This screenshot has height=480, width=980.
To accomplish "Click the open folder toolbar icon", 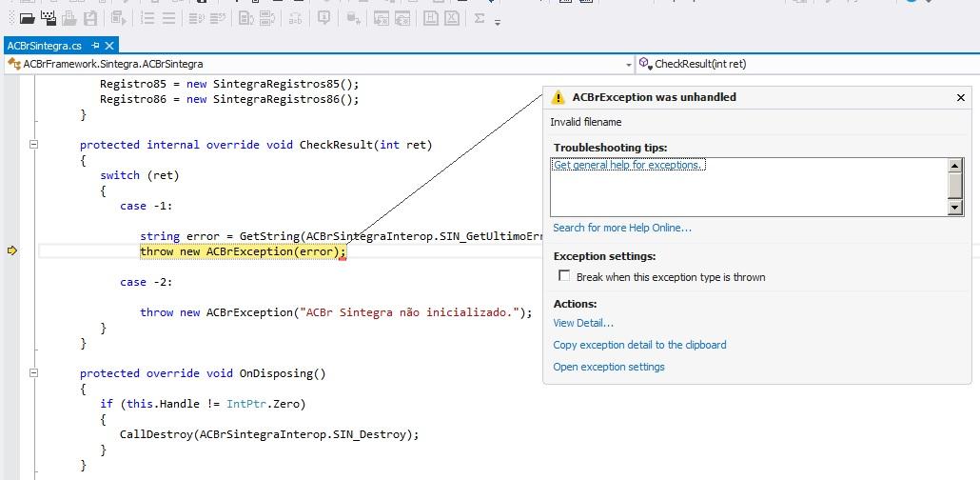I will click(x=27, y=19).
